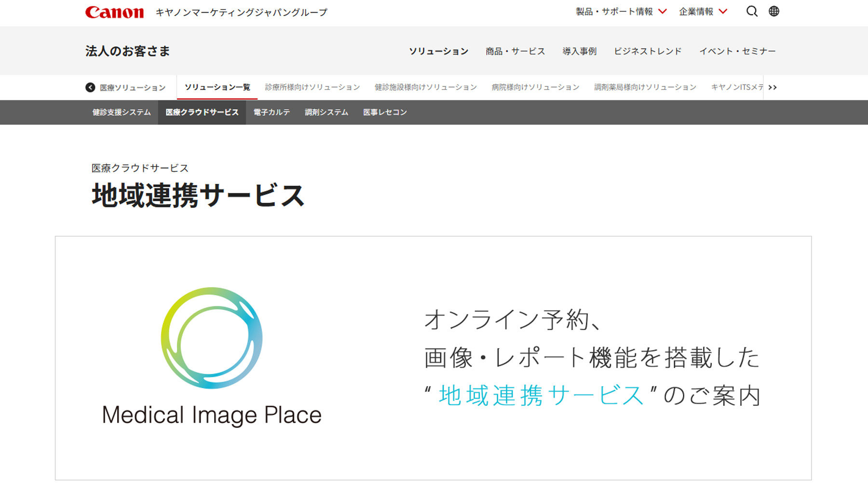Select 健診施設様向けソリューション tab

426,87
